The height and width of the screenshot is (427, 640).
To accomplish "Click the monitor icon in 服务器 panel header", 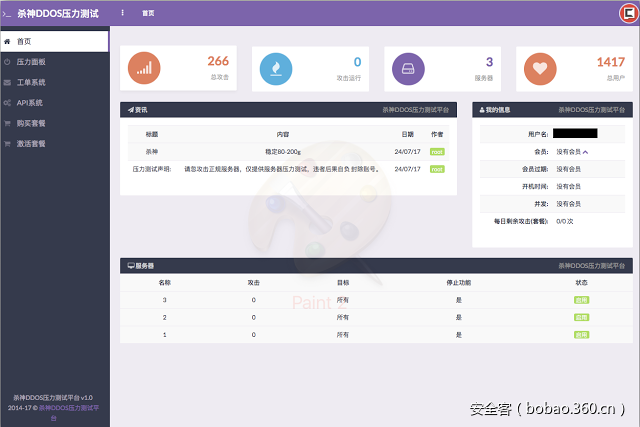I will click(130, 265).
